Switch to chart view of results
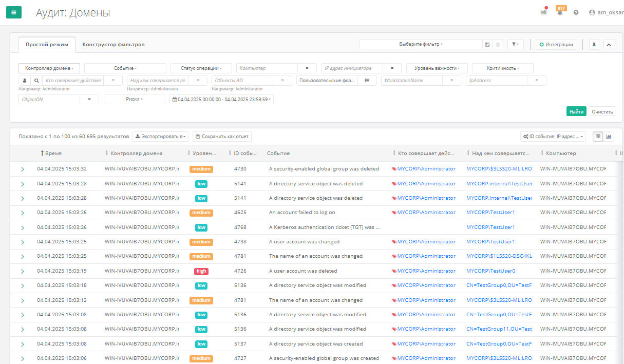The height and width of the screenshot is (364, 624). tap(609, 137)
